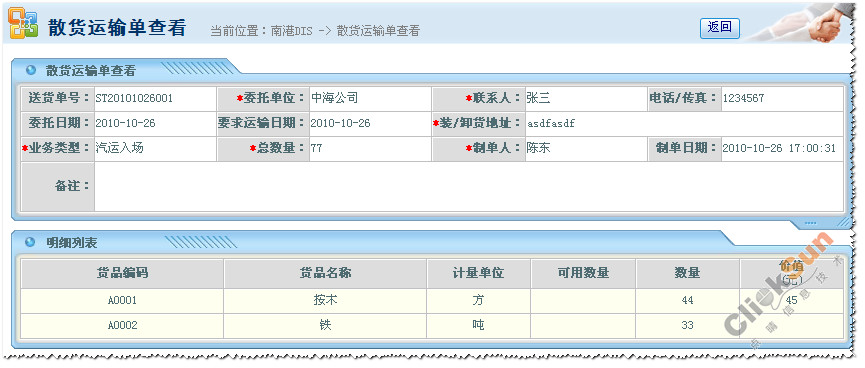Select the row with code A0001
The image size is (865, 368).
click(432, 301)
